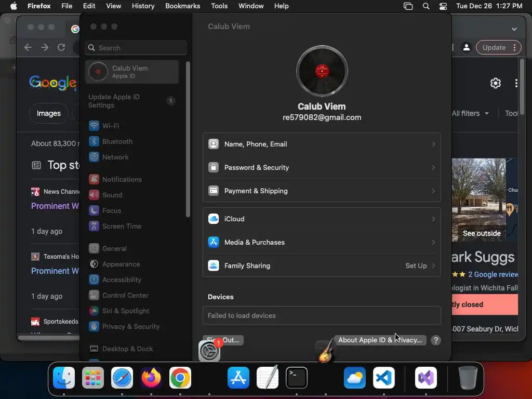Click the 2 Google reviews link
Screen dimensions: 532x399
point(493,274)
